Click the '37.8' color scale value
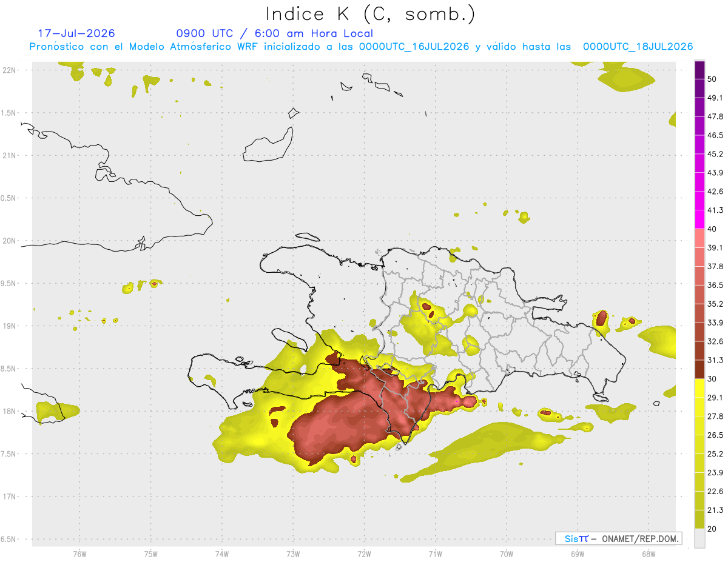The width and height of the screenshot is (728, 562). (x=715, y=266)
